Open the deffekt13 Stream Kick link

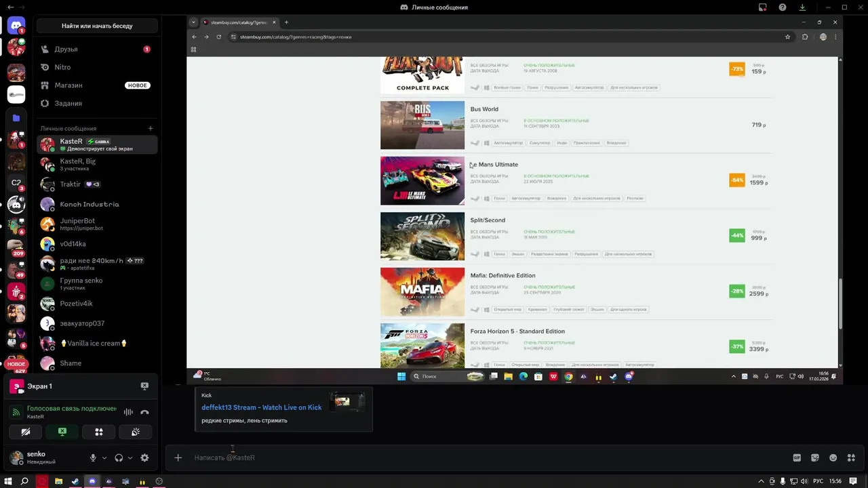(x=262, y=407)
